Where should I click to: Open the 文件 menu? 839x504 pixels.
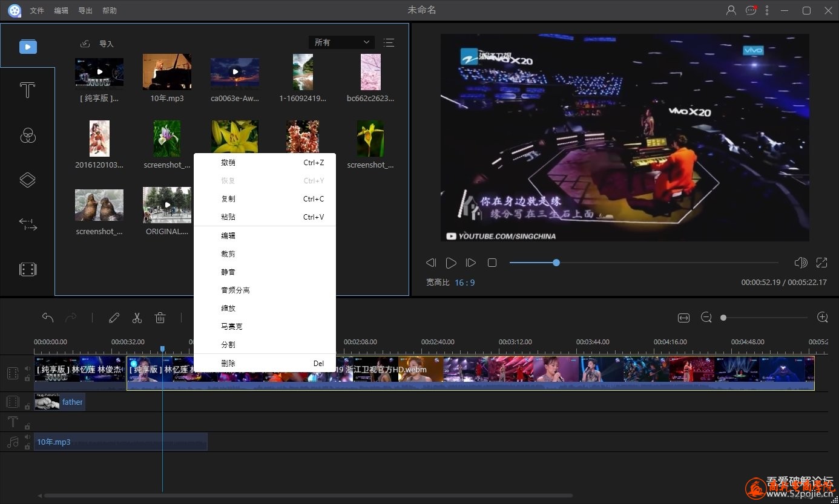point(37,11)
